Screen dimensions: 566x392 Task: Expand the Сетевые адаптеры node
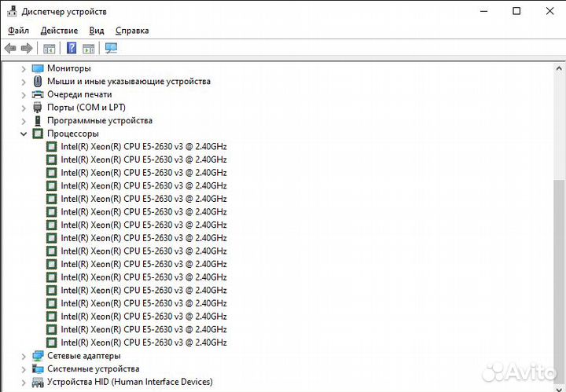pos(24,357)
